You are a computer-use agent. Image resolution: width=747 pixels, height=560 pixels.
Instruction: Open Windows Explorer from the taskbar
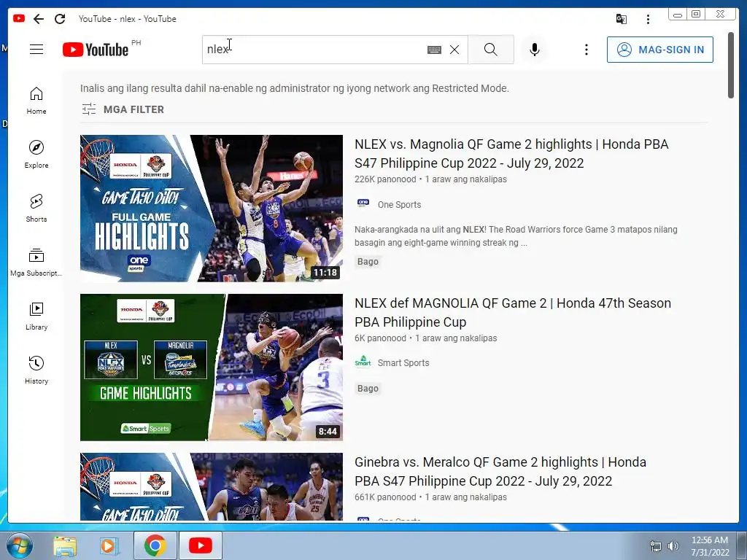[65, 545]
